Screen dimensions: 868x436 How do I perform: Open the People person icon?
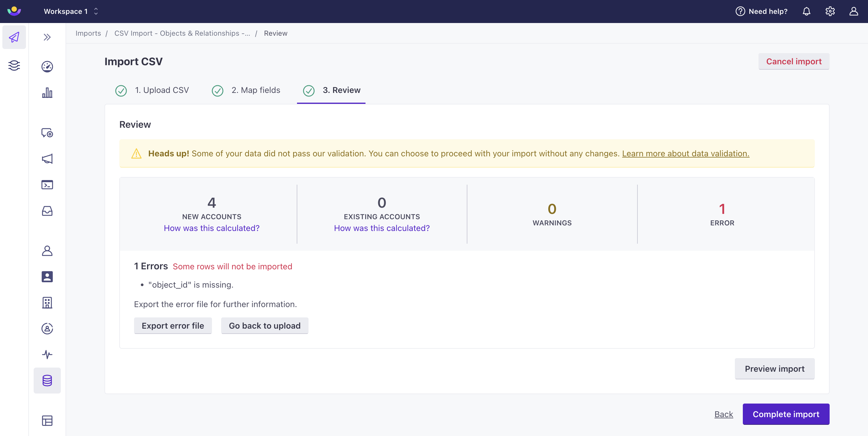click(47, 251)
